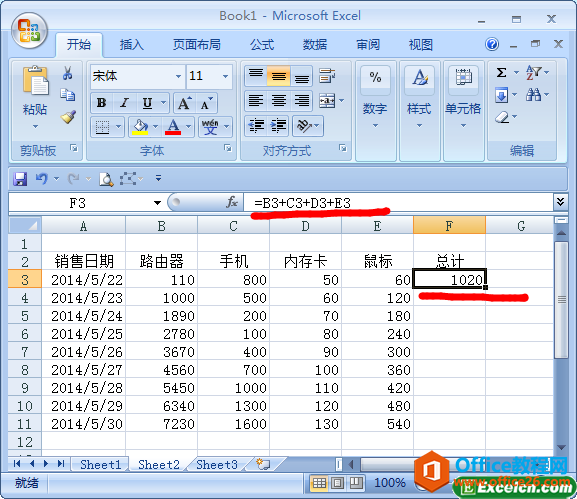The image size is (577, 499).
Task: Open the 页面布局 tab
Action: coord(197,45)
